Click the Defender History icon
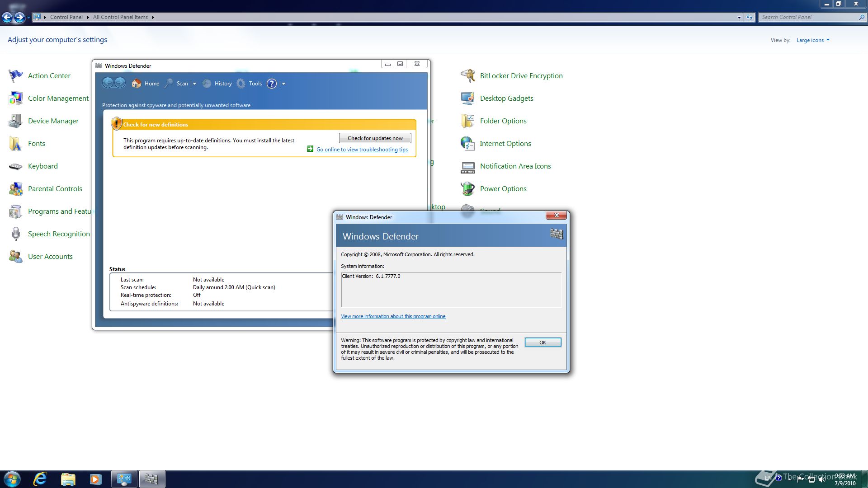This screenshot has width=868, height=488. click(x=207, y=84)
